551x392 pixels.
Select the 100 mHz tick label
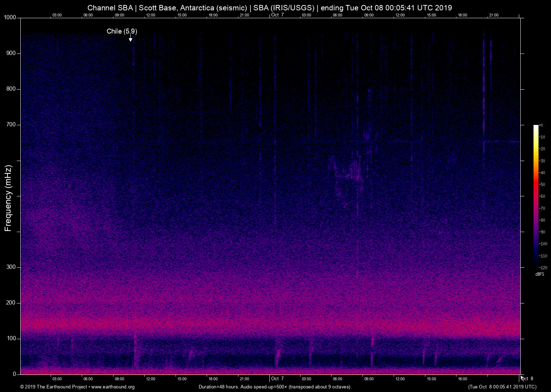coord(11,338)
